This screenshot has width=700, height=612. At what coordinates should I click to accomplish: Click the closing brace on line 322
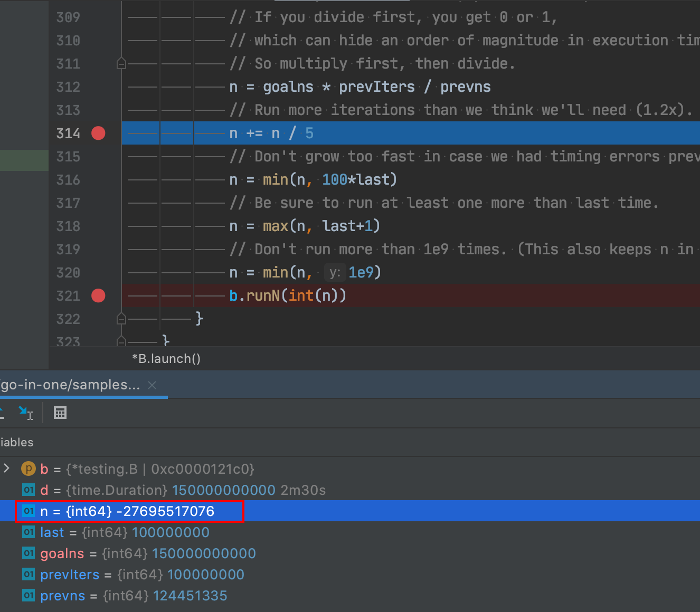pyautogui.click(x=200, y=319)
